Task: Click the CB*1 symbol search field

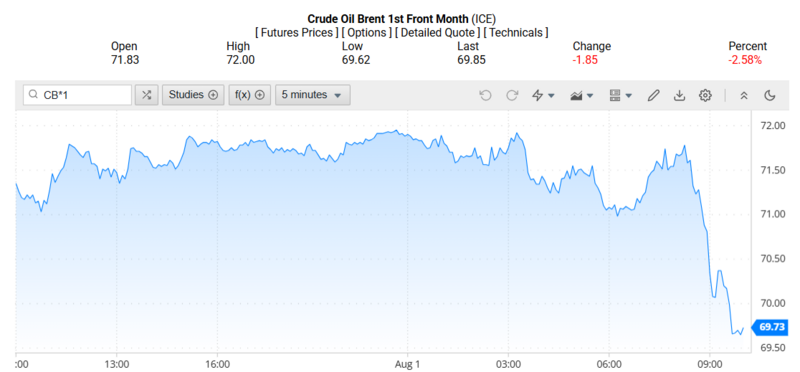Action: pos(78,95)
